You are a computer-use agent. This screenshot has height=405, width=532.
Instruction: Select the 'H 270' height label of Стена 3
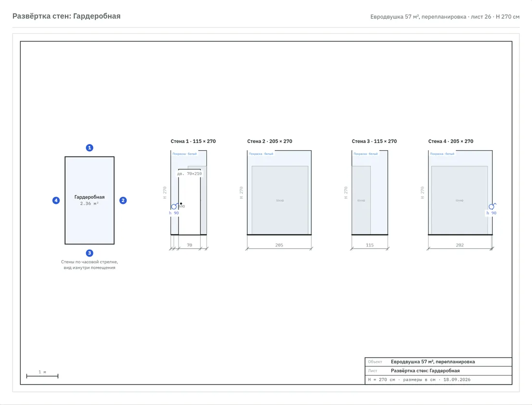click(346, 192)
